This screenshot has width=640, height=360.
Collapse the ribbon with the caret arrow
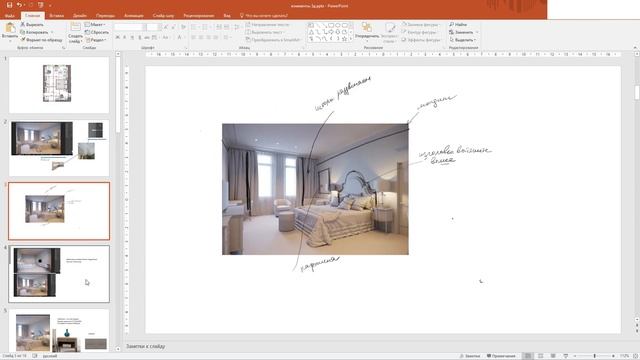coord(635,48)
